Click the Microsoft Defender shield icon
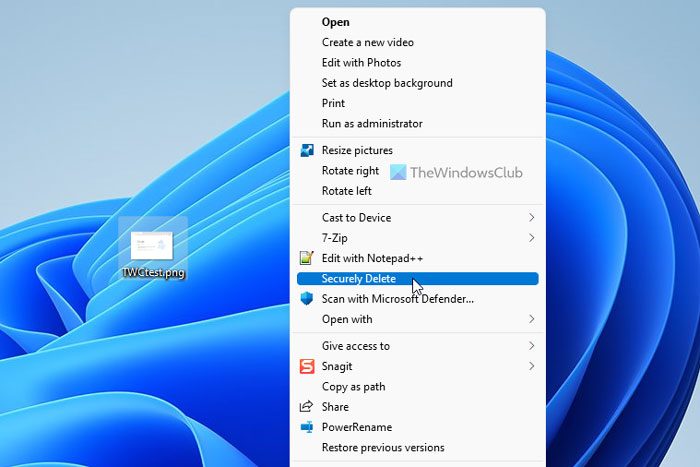Viewport: 700px width, 467px height. coord(307,299)
